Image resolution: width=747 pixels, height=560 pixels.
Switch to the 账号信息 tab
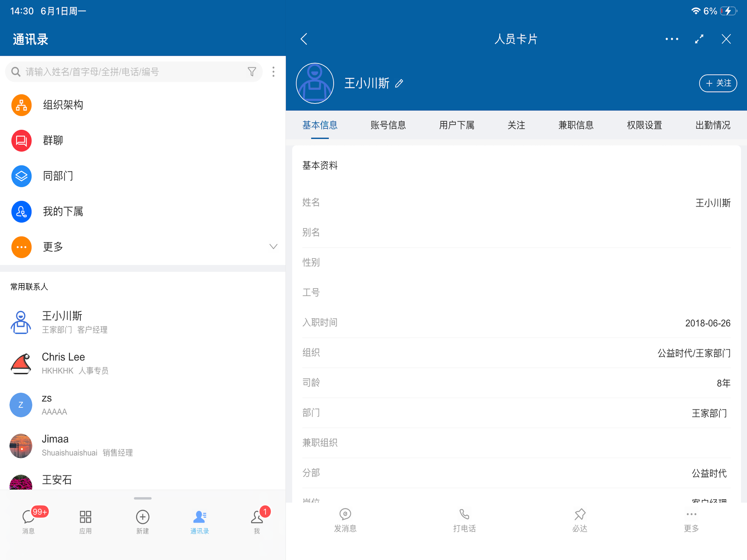coord(388,125)
